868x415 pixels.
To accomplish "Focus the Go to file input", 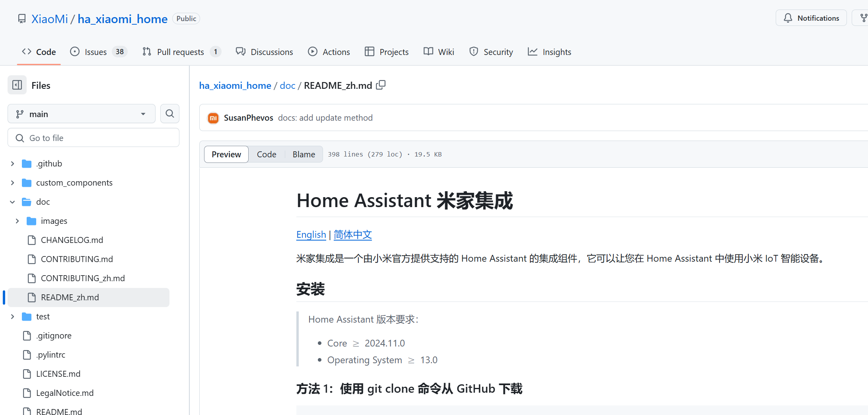I will [x=93, y=138].
